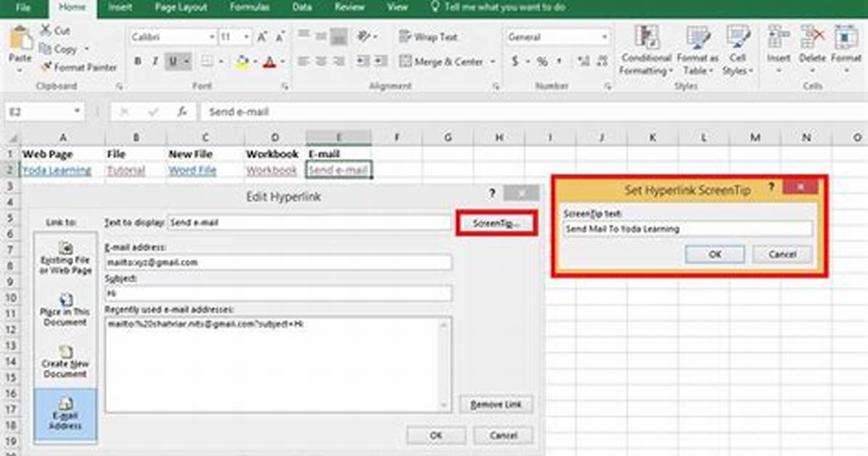Click the Middle Align icon
Image resolution: width=868 pixels, height=456 pixels.
[x=321, y=36]
